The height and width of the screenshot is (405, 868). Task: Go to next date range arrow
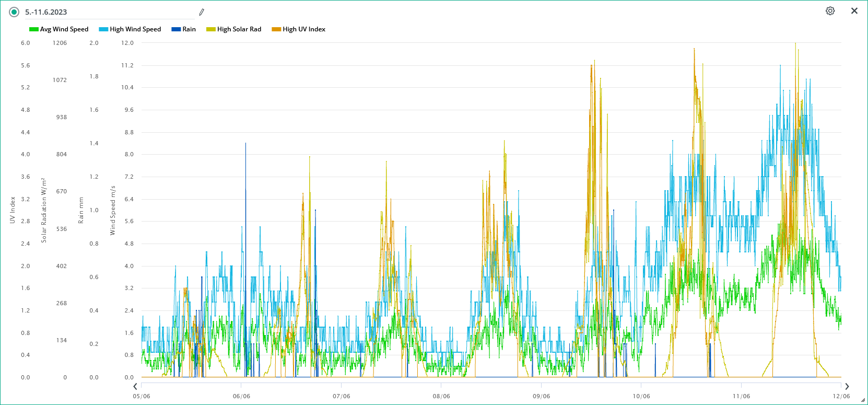[x=847, y=387]
